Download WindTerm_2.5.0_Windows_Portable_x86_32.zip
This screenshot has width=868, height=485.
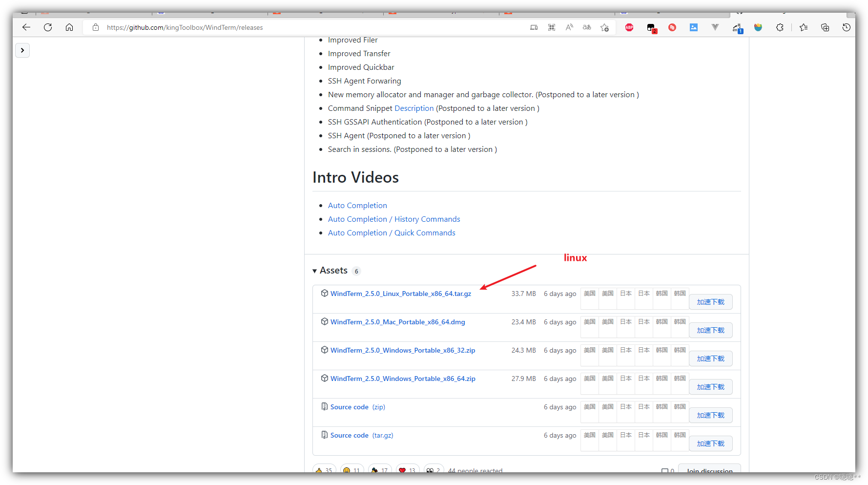403,350
